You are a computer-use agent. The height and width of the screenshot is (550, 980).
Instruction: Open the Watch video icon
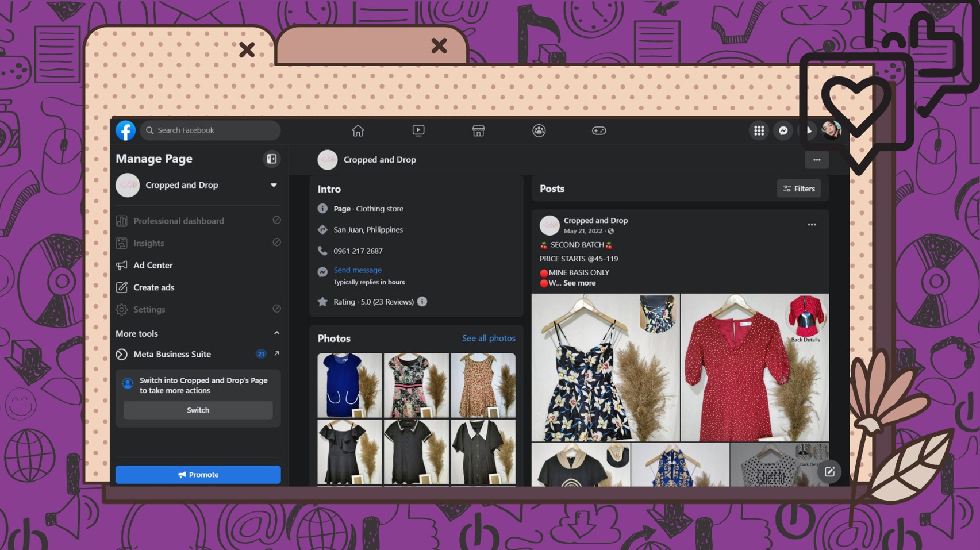pyautogui.click(x=418, y=130)
